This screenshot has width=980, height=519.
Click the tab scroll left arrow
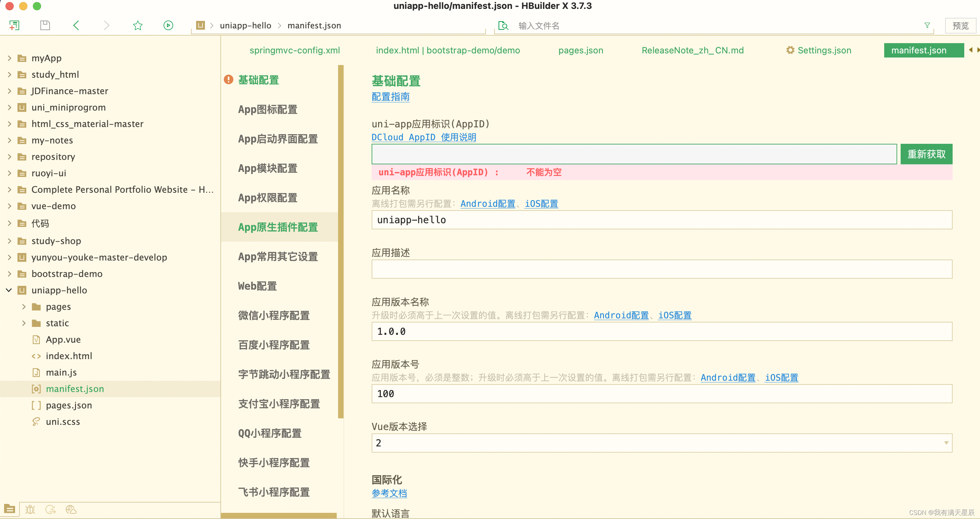pyautogui.click(x=970, y=50)
